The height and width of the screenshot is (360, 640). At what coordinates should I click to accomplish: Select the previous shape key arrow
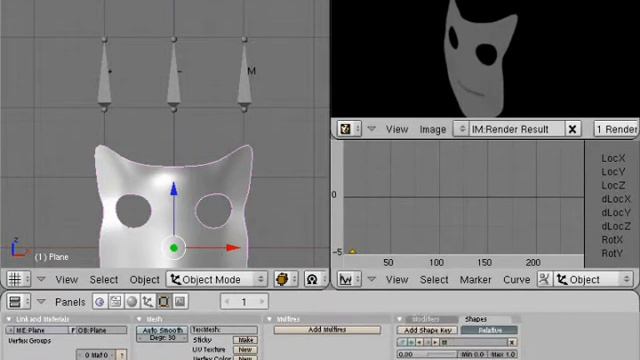click(x=419, y=342)
